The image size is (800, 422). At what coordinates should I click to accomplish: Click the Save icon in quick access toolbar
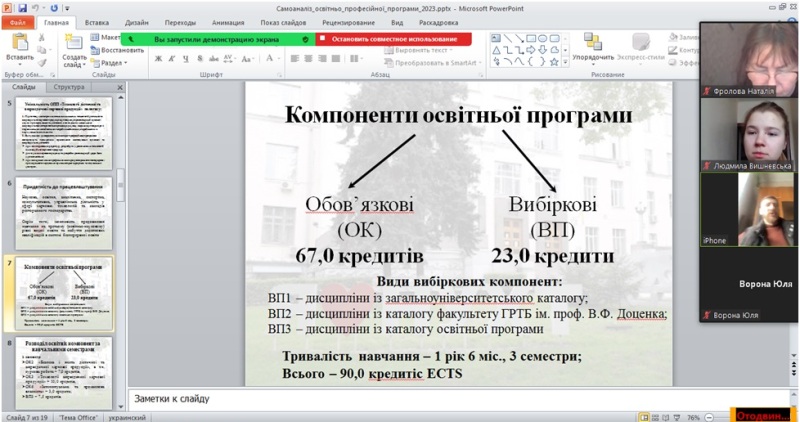22,8
